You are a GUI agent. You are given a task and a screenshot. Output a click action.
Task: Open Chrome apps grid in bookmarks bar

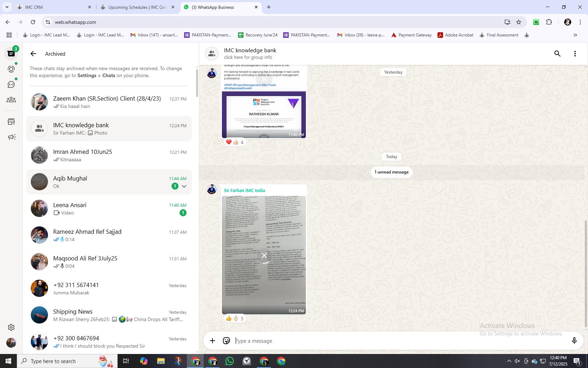pyautogui.click(x=9, y=35)
